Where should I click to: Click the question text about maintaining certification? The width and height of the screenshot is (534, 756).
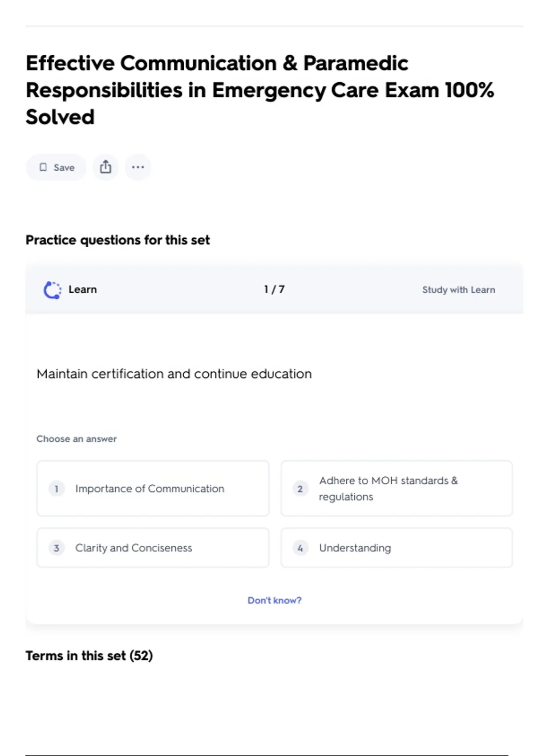click(x=174, y=374)
